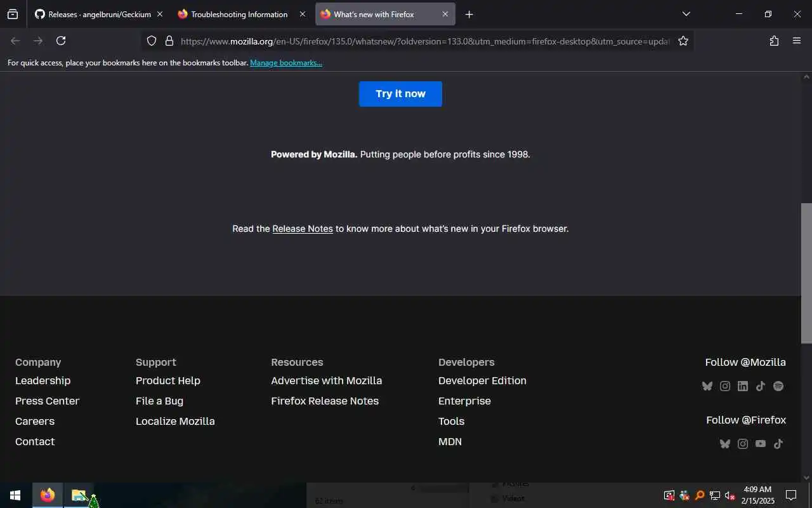Click Manage bookmarks link
Screen dimensions: 812x508
[x=286, y=63]
